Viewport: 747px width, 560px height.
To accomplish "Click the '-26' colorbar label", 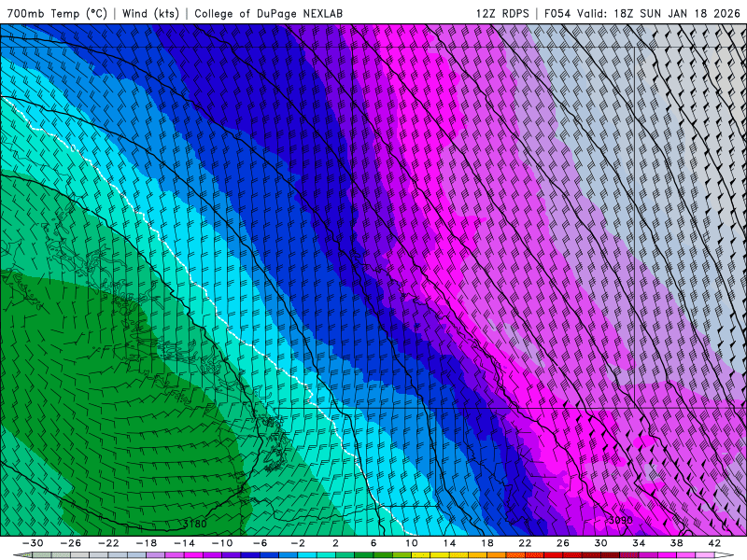I will tap(71, 543).
